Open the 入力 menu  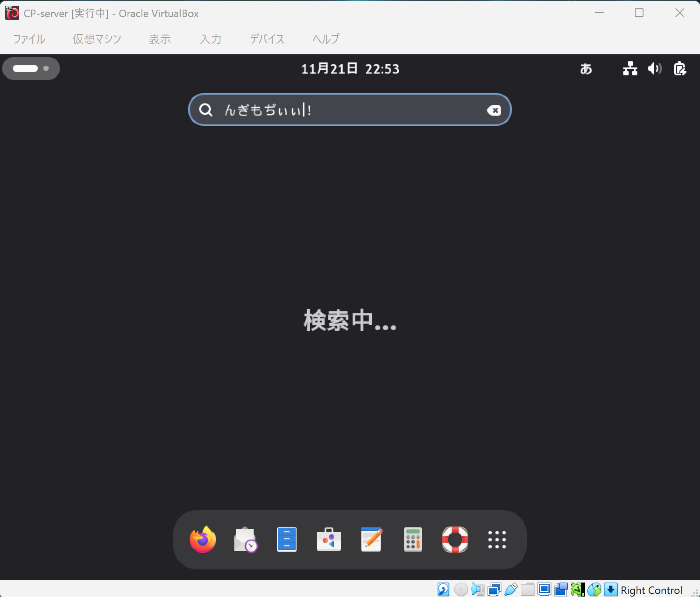(x=211, y=39)
